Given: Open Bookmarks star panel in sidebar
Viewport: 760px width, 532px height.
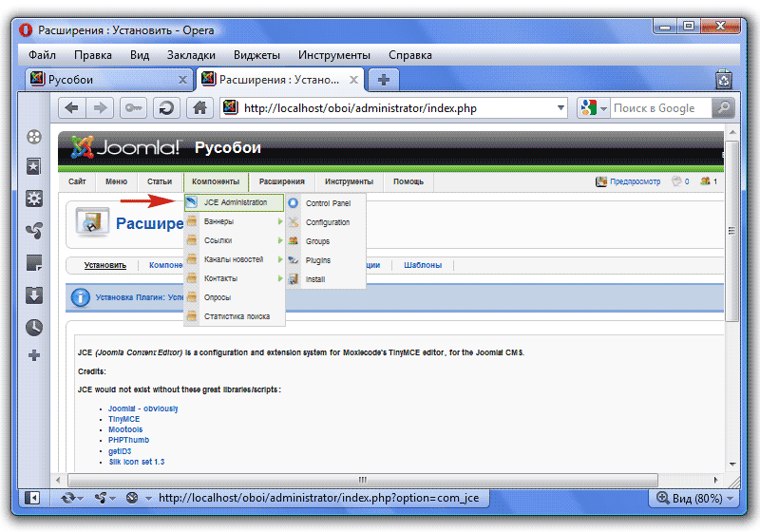Looking at the screenshot, I should click(x=34, y=167).
